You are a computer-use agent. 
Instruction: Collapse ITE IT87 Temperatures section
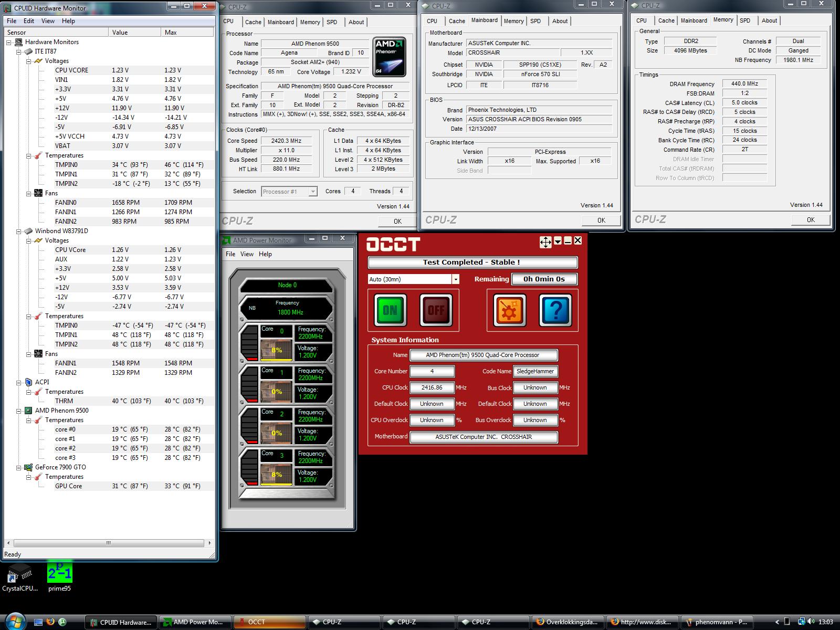(x=29, y=155)
